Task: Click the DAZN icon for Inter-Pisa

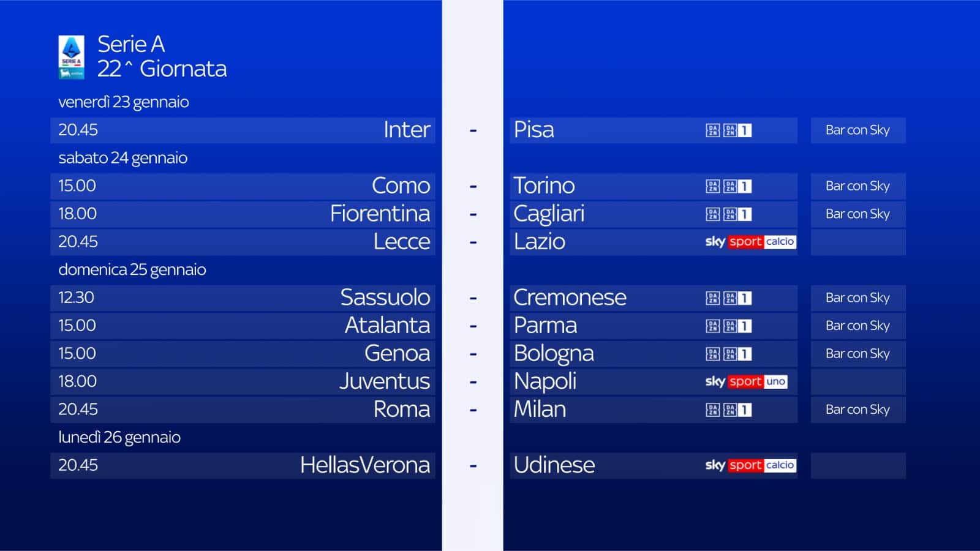Action: pos(713,130)
